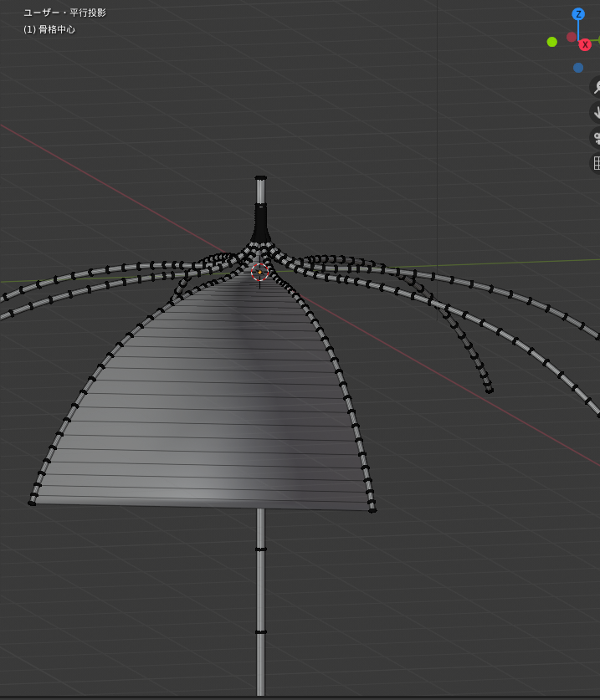
Task: Click the "(1) 骨格中心" object name label
Action: tap(49, 29)
